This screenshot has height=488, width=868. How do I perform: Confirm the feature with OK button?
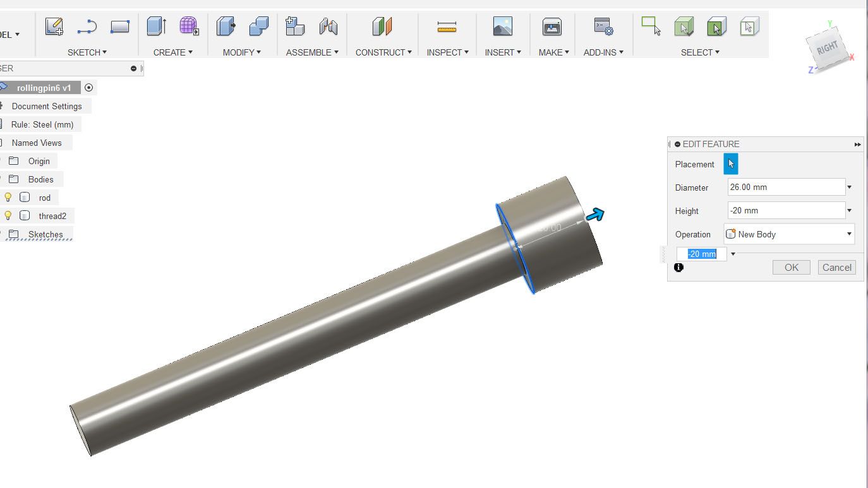click(792, 268)
